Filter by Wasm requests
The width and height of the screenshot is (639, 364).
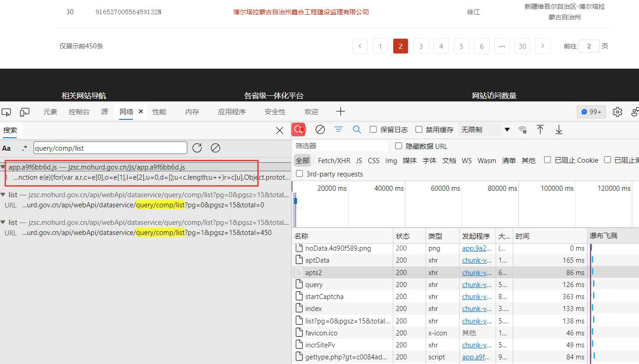coord(487,160)
